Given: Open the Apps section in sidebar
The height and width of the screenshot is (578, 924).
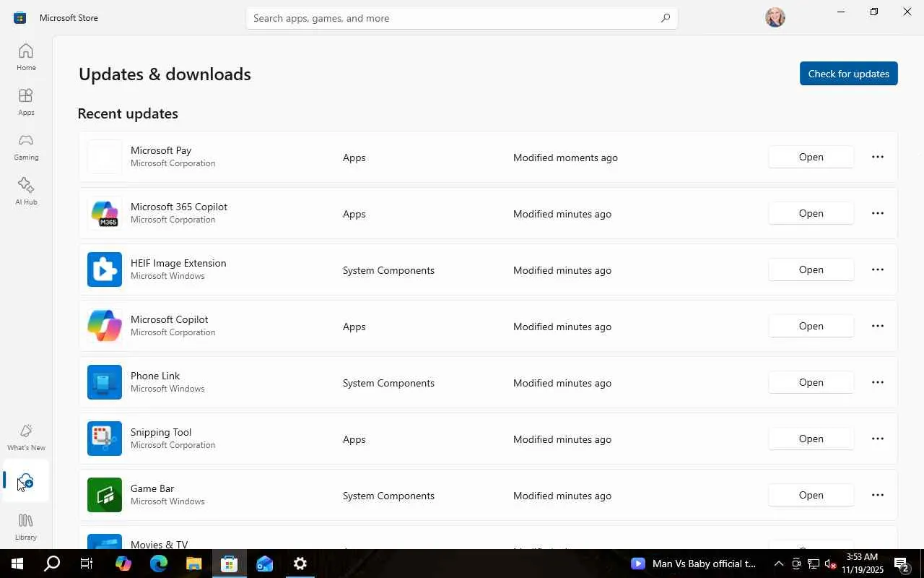Looking at the screenshot, I should click(26, 102).
